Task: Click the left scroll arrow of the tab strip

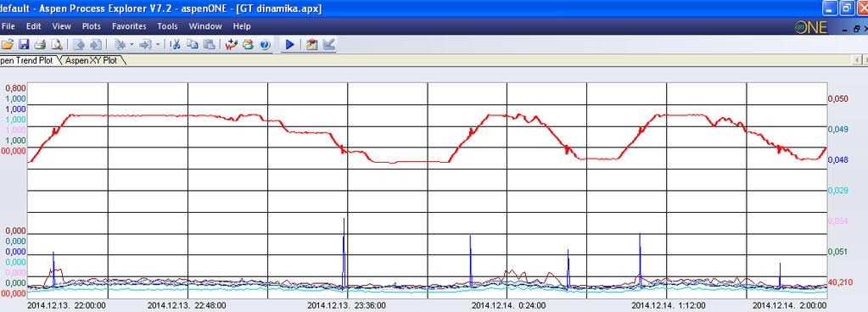Action: point(858,59)
